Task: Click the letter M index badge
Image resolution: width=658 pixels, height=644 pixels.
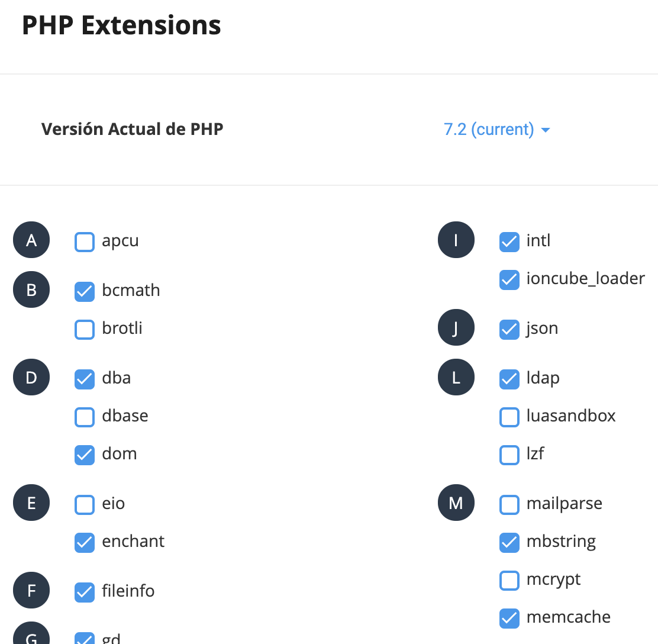Action: pos(456,503)
